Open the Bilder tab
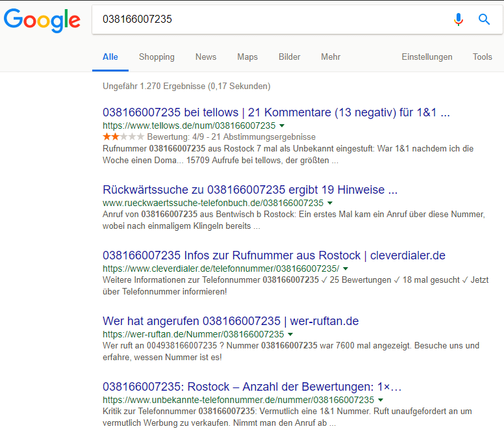 (289, 57)
